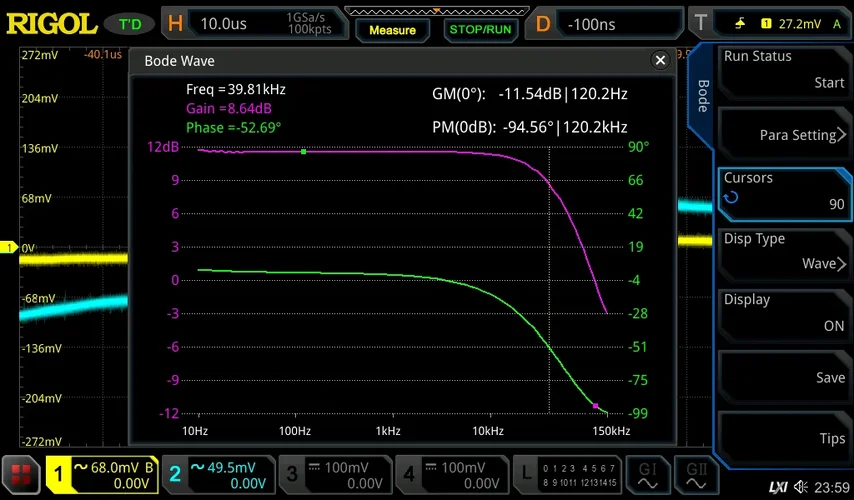
Task: Open the Tips menu item
Action: tap(783, 436)
